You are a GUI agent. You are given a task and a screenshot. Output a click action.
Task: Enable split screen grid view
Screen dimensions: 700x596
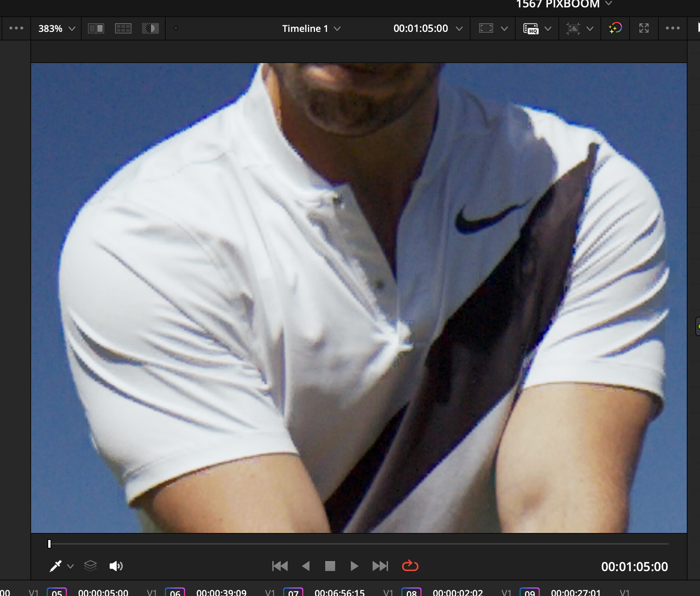tap(123, 28)
